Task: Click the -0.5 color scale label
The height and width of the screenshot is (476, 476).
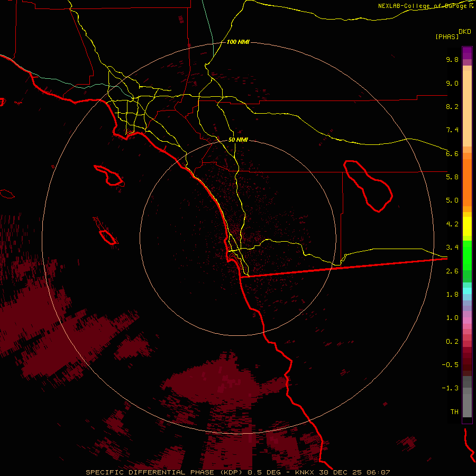Action: (x=450, y=365)
